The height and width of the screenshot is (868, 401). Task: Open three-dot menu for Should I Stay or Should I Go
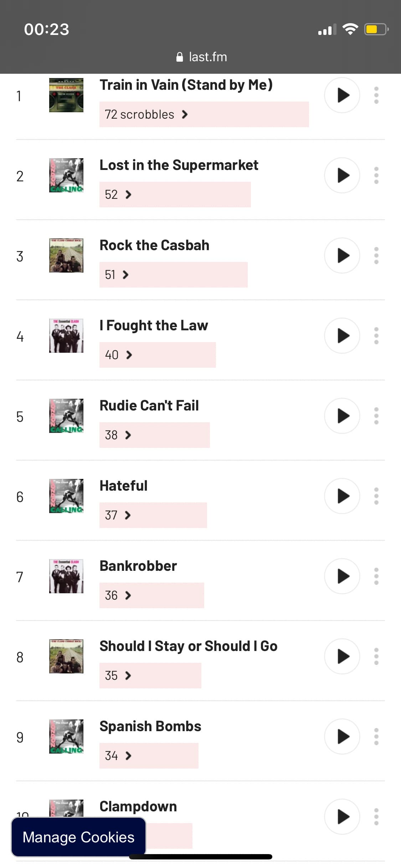[376, 656]
